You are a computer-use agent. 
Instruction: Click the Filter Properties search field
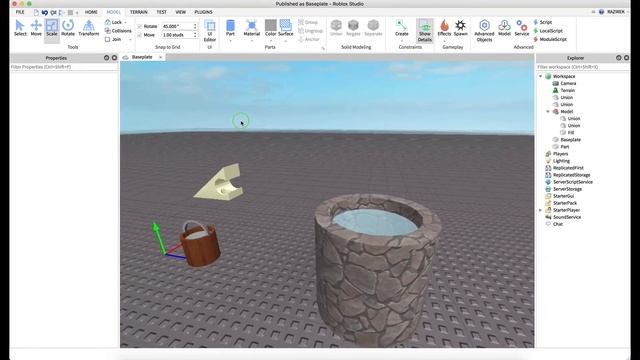64,67
